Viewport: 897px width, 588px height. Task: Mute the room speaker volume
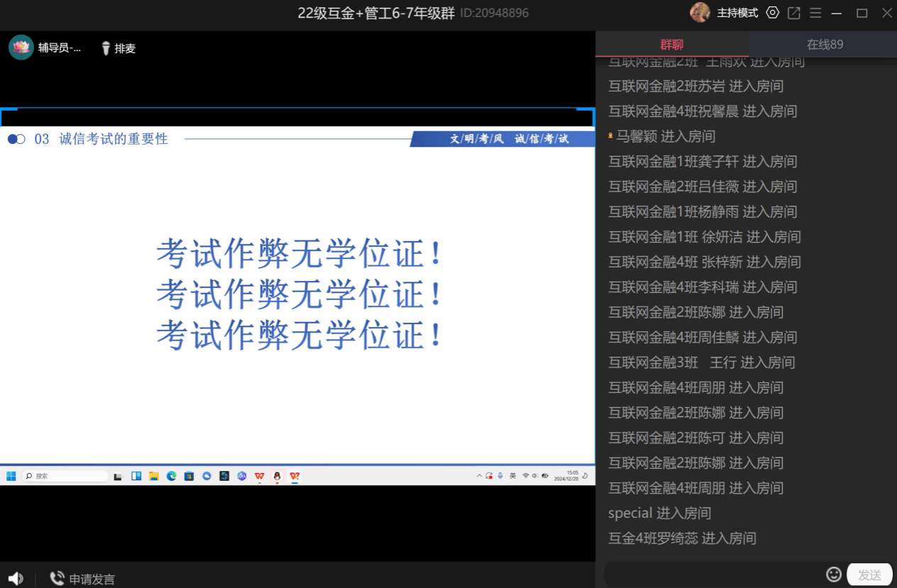click(16, 579)
